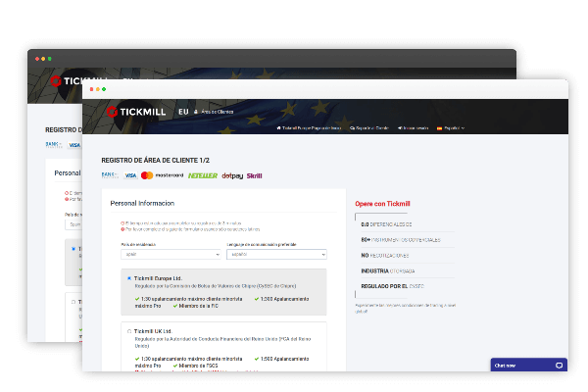
Task: Click the bank logo in the back window
Action: click(x=54, y=145)
